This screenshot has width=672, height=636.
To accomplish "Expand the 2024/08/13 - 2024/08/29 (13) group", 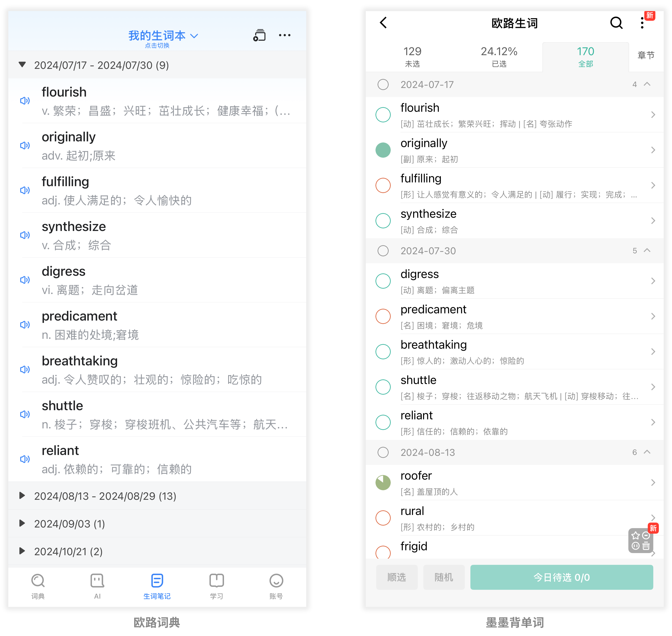I will click(22, 496).
